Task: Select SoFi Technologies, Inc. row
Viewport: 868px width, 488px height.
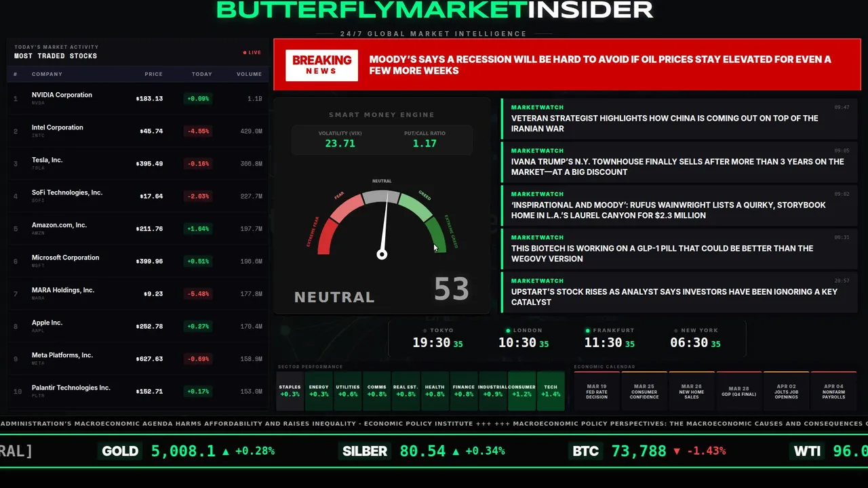Action: 138,196
